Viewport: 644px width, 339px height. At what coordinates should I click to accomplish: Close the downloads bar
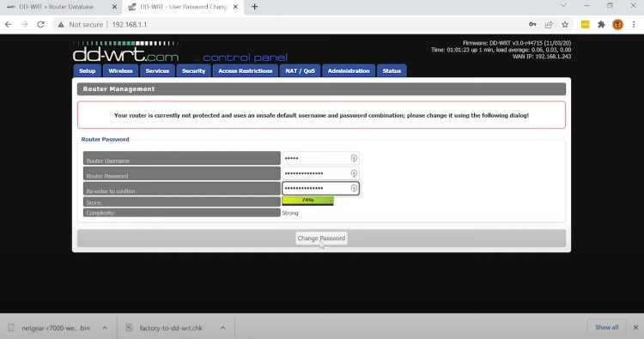coord(635,328)
